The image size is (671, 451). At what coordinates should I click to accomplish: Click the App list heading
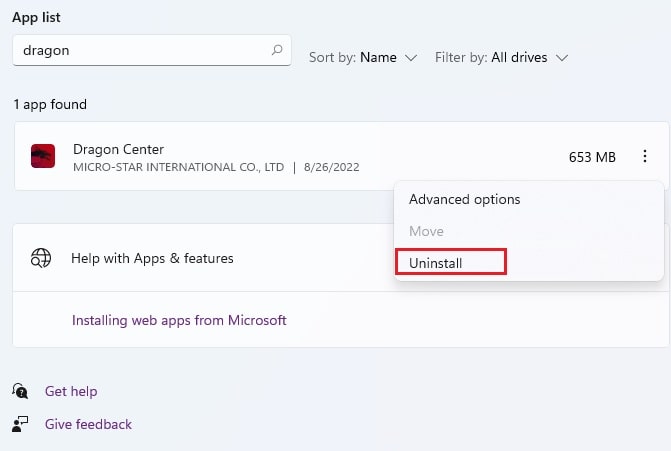pyautogui.click(x=36, y=18)
